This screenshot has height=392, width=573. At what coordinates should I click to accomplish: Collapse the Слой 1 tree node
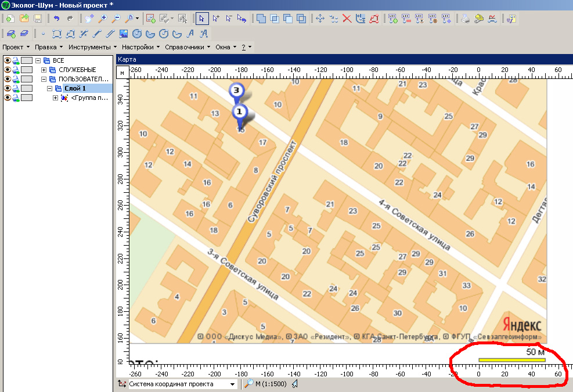click(x=50, y=88)
